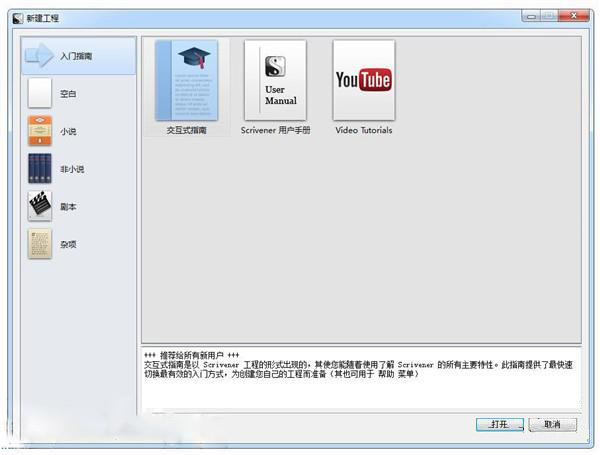Click the 非小说 category label
Viewport: 600px width, 455px height.
tap(72, 169)
